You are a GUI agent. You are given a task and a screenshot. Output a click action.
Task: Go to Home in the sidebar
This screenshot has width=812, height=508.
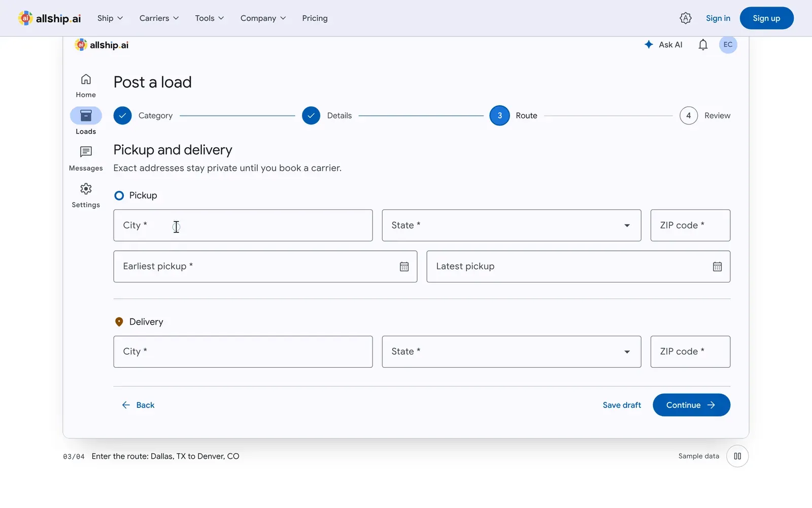[x=86, y=85]
